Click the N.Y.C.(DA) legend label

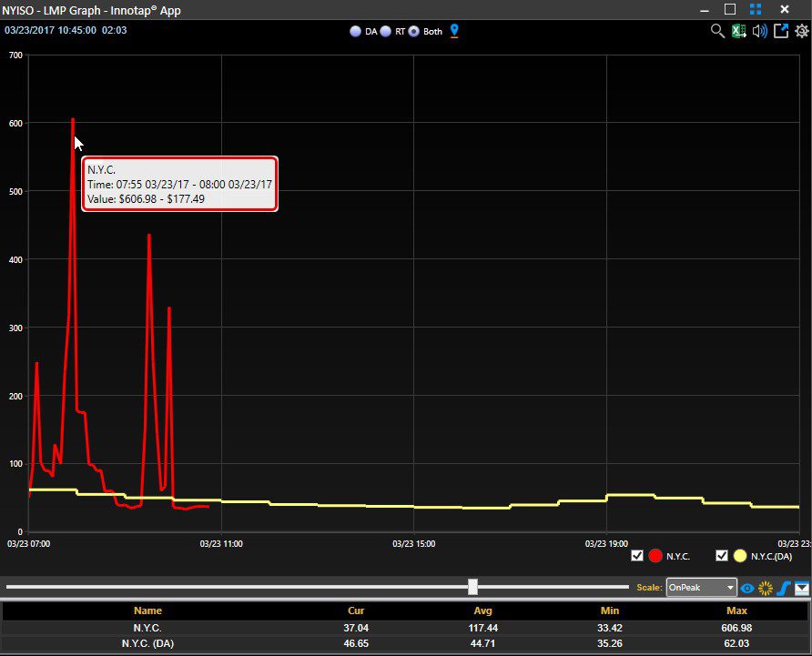tap(771, 556)
